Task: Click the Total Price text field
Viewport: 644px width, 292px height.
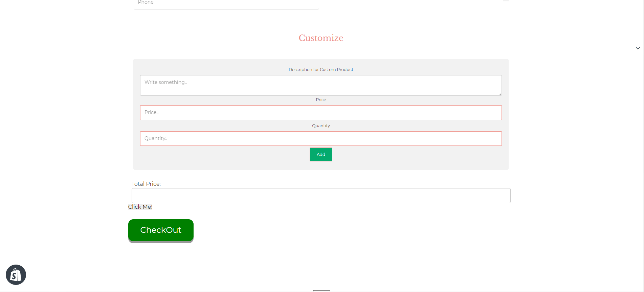Action: 320,196
